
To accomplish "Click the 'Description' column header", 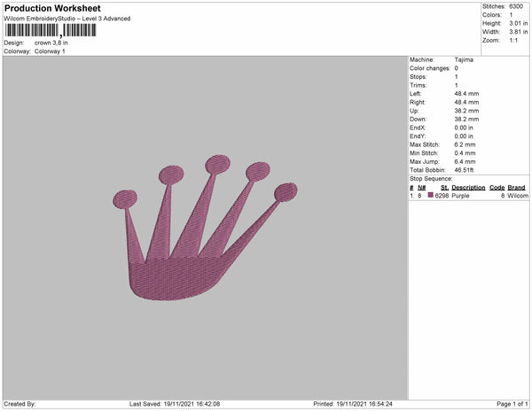I will coord(468,188).
